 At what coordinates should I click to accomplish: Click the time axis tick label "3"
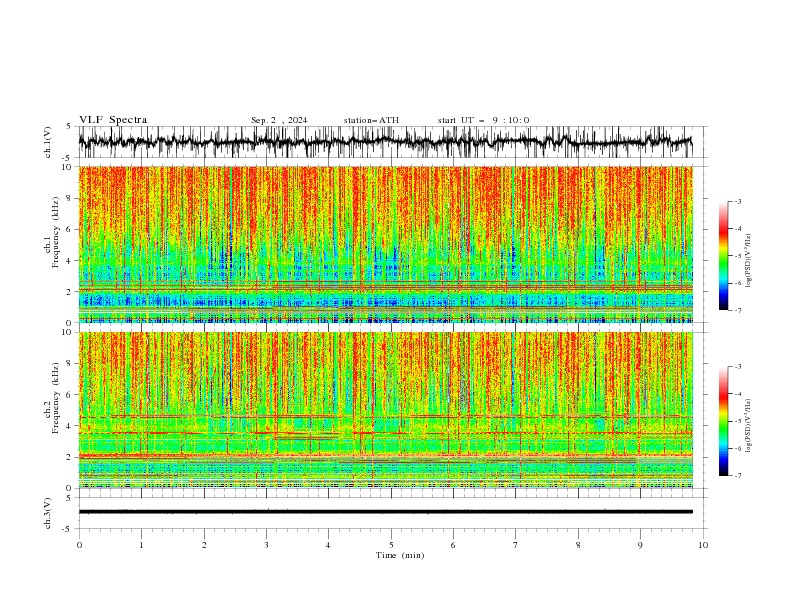[x=266, y=545]
